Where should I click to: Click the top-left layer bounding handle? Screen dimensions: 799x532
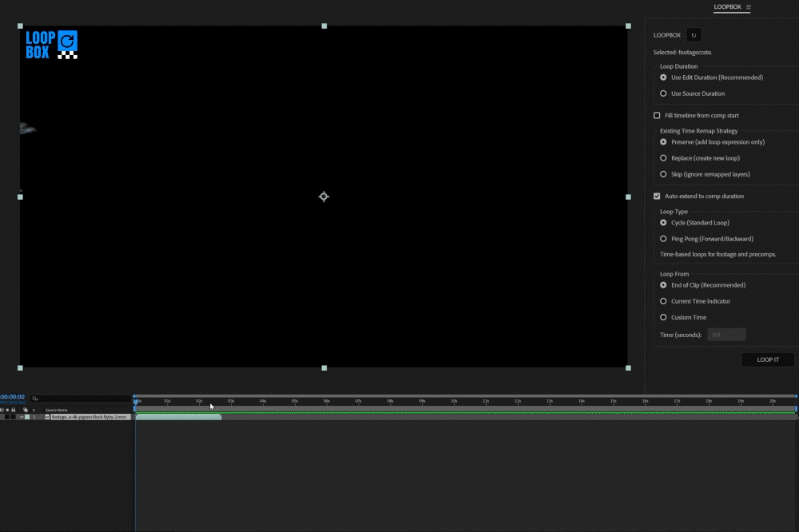21,26
